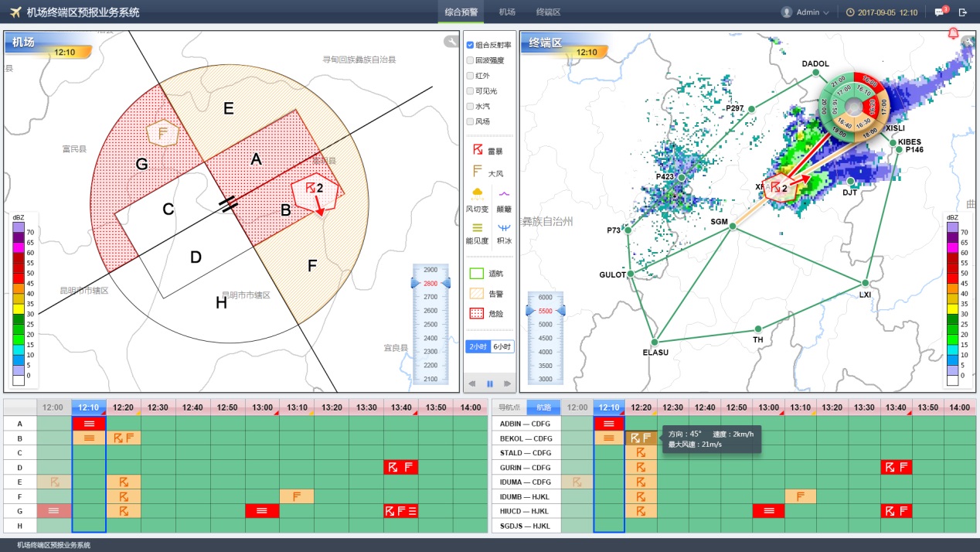Select the visibility (能见度) icon

[478, 227]
